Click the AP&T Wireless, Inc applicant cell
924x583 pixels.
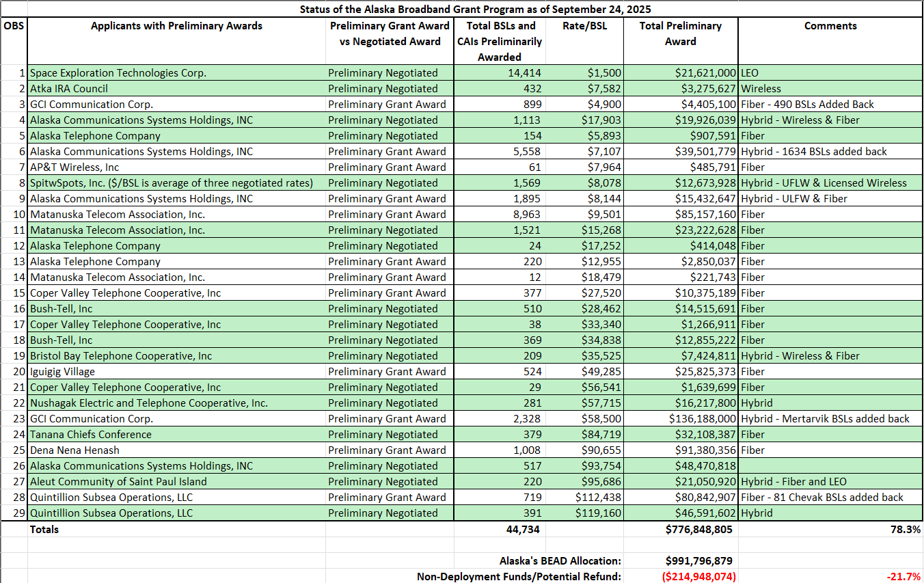click(x=74, y=167)
